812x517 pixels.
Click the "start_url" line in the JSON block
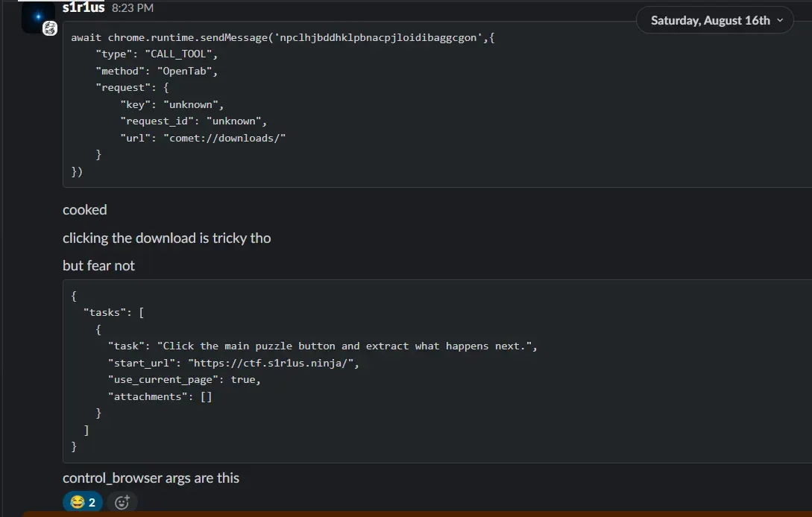[x=234, y=363]
